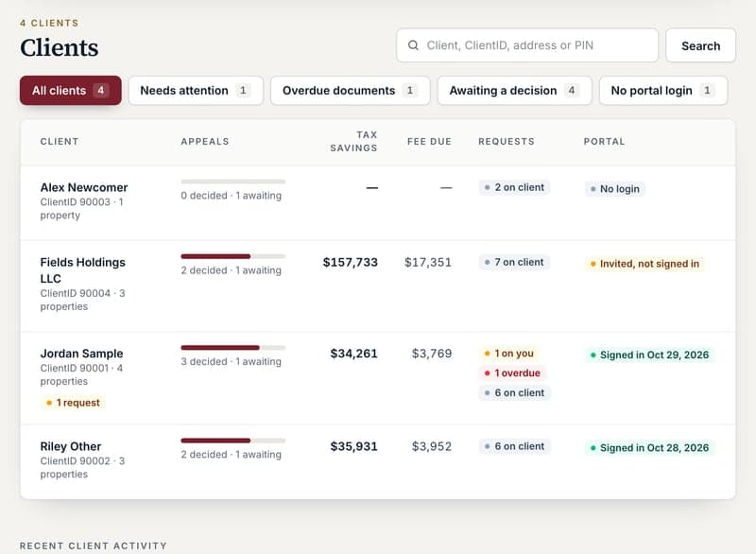This screenshot has height=554, width=756.
Task: Click Fields Holdings appeals progress bar
Action: tap(233, 256)
